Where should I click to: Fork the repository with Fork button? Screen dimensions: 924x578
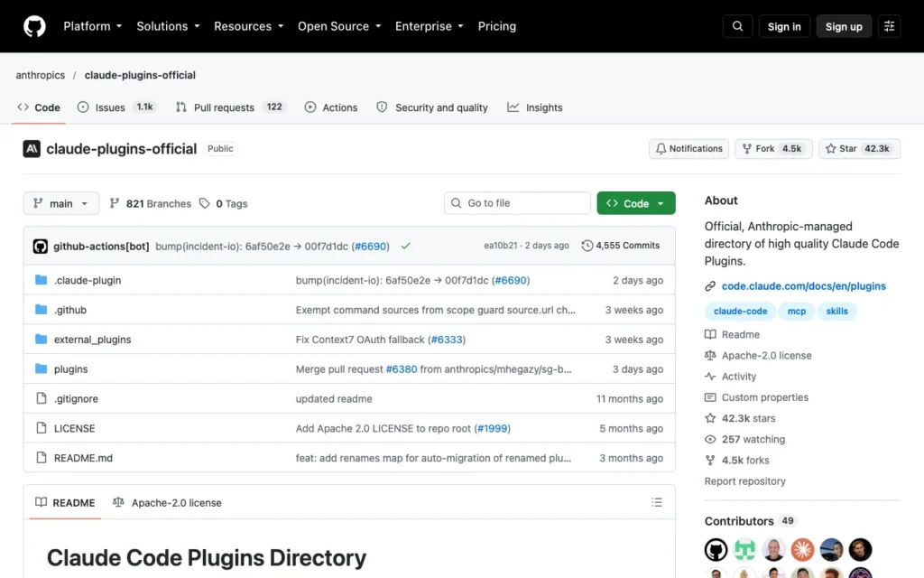pyautogui.click(x=773, y=149)
